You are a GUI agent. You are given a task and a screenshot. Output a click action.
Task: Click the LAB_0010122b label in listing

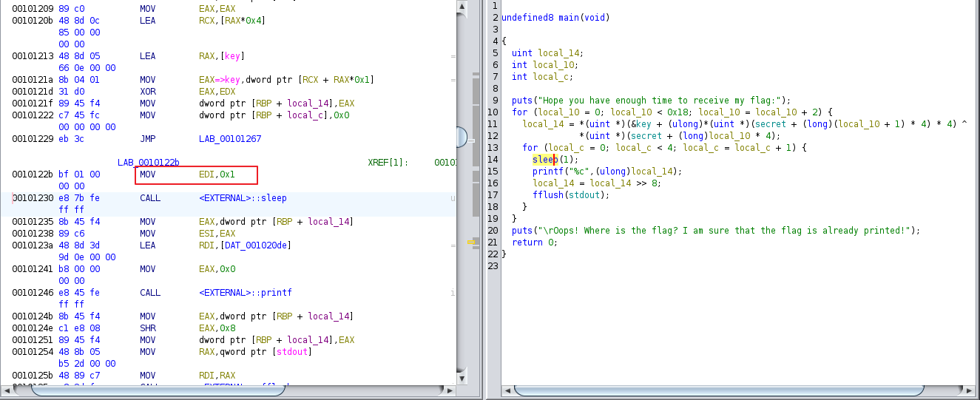click(x=148, y=162)
